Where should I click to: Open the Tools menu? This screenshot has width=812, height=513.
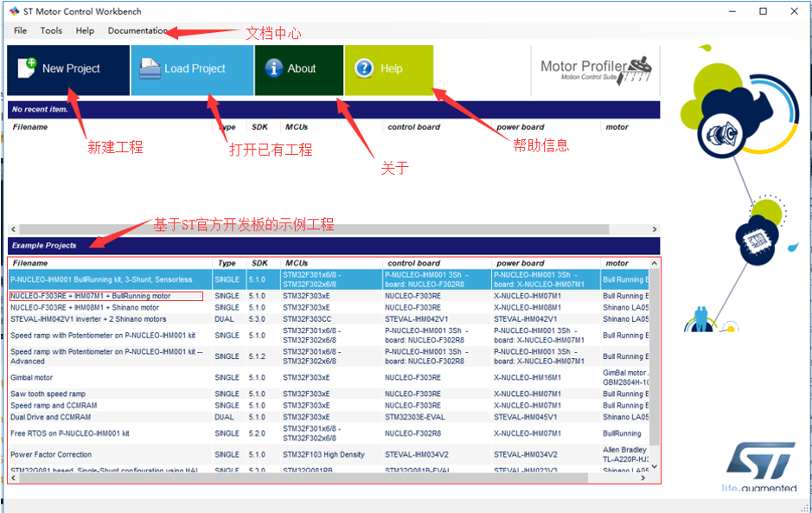click(x=50, y=30)
